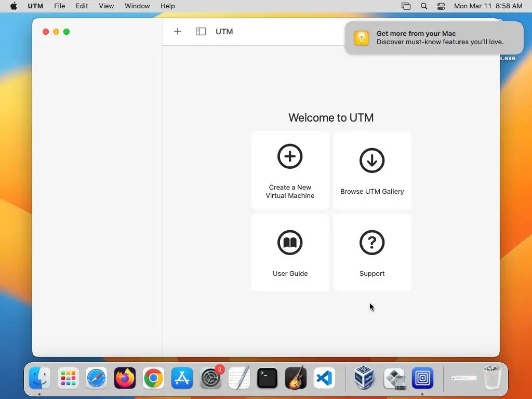Screen dimensions: 532x399
Task: Toggle the sidebar with toolbar sidebar icon
Action: tap(201, 32)
